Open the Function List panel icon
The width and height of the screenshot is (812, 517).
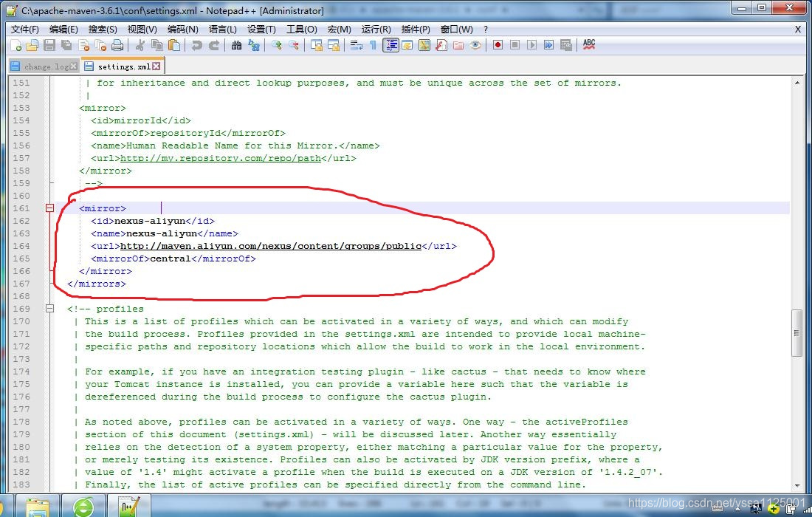click(441, 46)
